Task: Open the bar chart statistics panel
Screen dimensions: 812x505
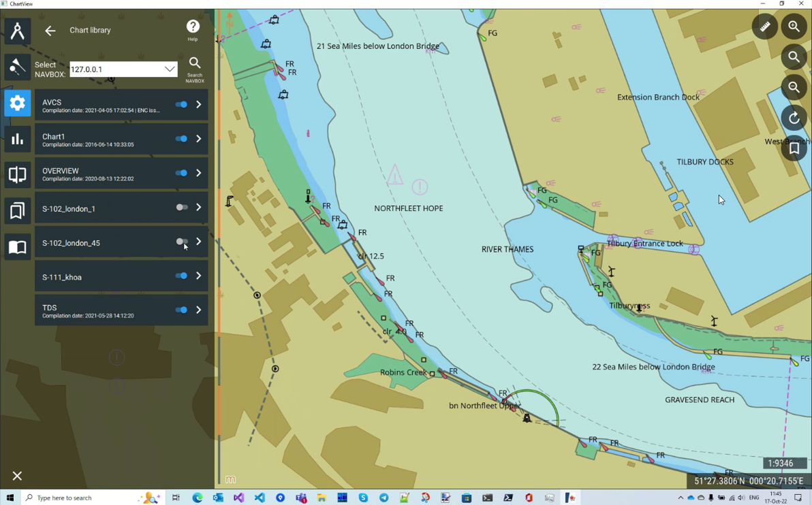Action: [x=17, y=139]
